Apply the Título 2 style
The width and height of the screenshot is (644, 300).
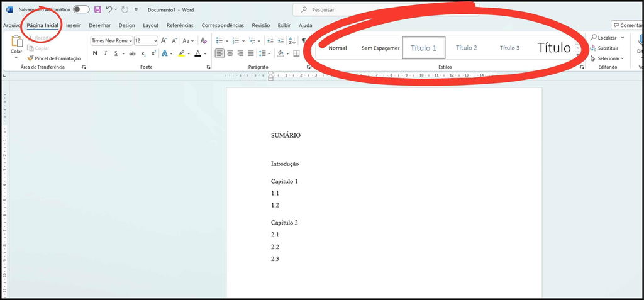pyautogui.click(x=467, y=48)
